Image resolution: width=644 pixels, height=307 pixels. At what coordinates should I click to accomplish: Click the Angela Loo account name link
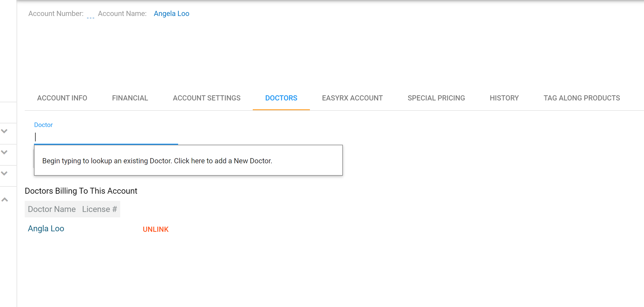tap(171, 14)
